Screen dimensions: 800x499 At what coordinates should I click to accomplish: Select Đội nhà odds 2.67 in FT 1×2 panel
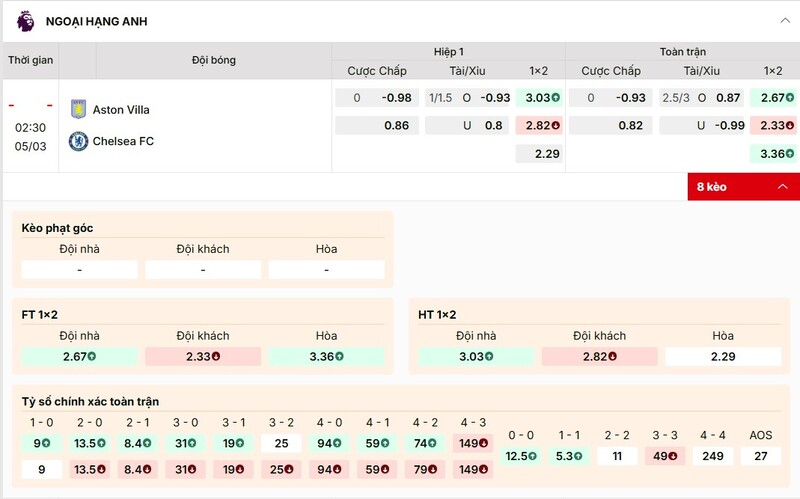[x=79, y=356]
